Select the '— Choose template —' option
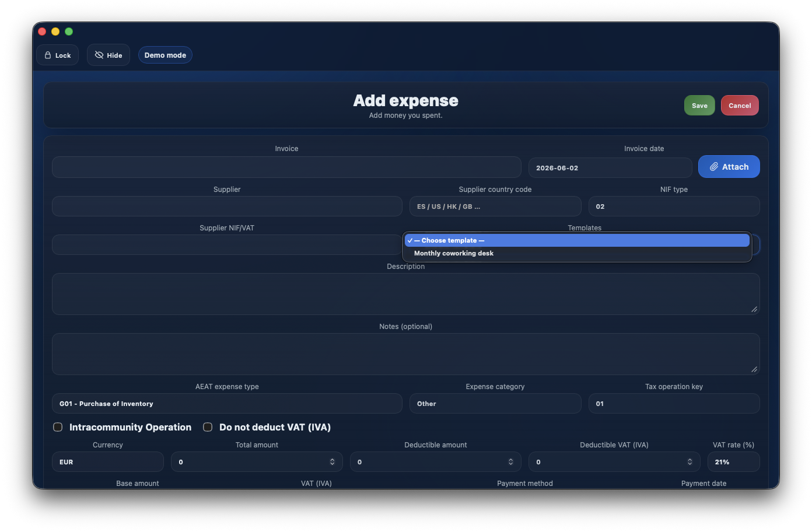 (577, 240)
